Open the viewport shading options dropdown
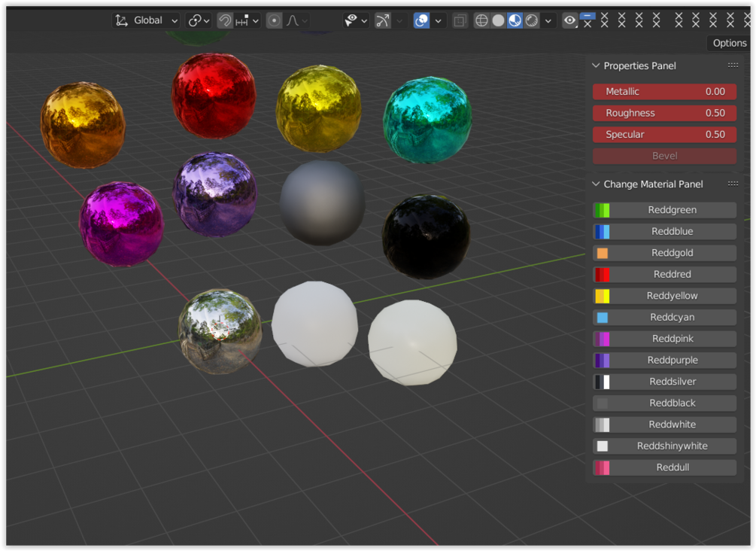Viewport: 756px width, 551px height. tap(548, 21)
